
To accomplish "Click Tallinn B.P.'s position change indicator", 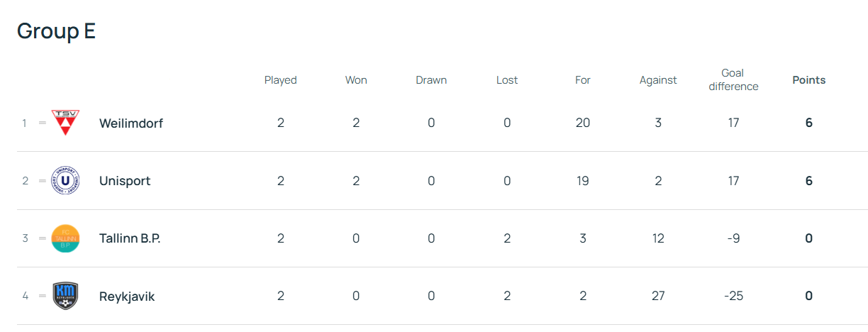I will click(x=42, y=238).
